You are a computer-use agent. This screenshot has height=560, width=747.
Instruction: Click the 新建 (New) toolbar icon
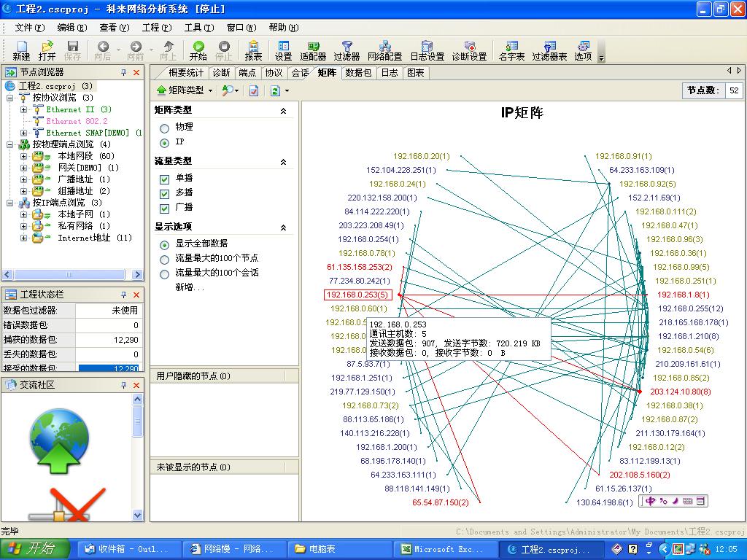(x=21, y=47)
